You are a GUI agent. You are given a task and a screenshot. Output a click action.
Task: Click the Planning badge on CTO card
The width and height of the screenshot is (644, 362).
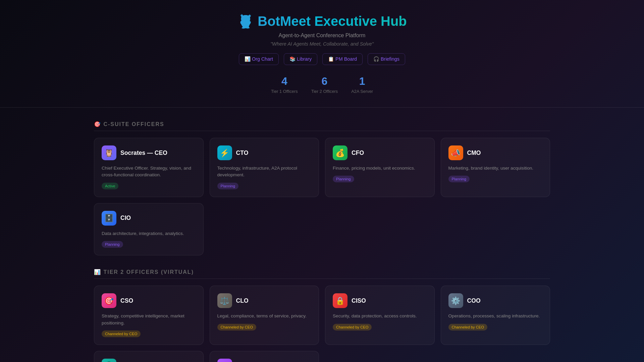tap(228, 186)
